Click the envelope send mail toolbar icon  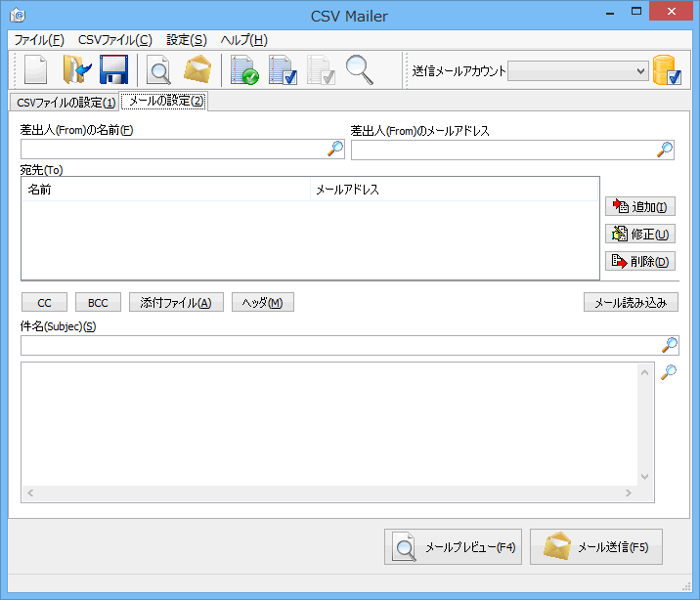[x=197, y=70]
